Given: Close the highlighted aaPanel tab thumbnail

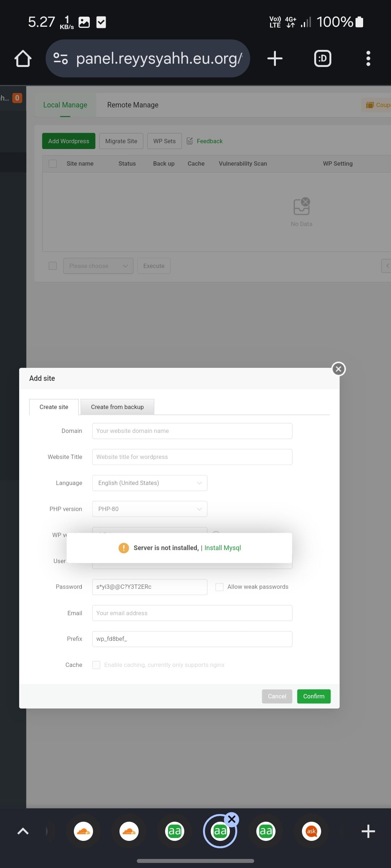Looking at the screenshot, I should (232, 819).
